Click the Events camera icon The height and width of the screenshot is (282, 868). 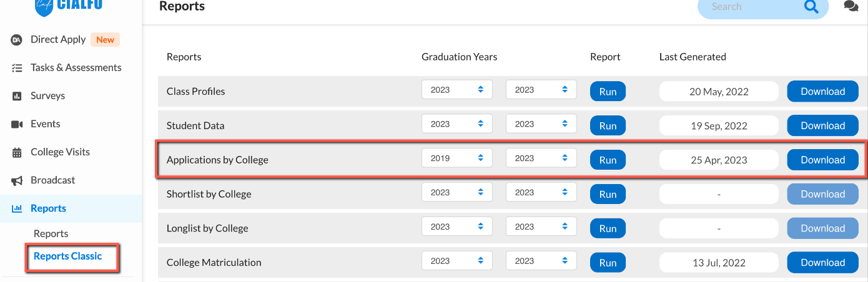coord(17,124)
